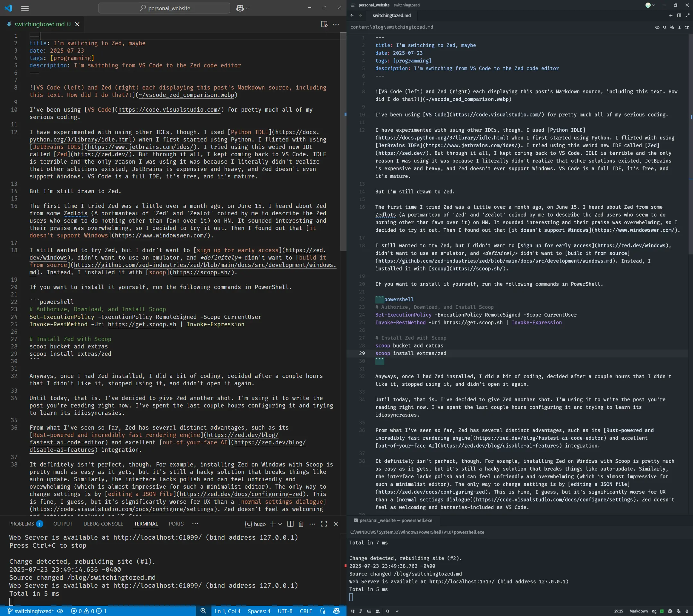Click the plus new-tab icon in Zed pane
Screen dimensions: 693x616
(x=671, y=15)
